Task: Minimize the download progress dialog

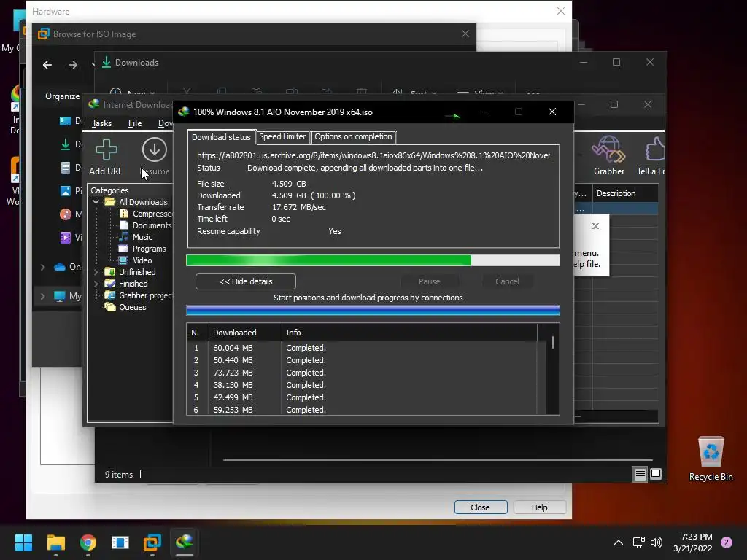Action: pos(485,112)
